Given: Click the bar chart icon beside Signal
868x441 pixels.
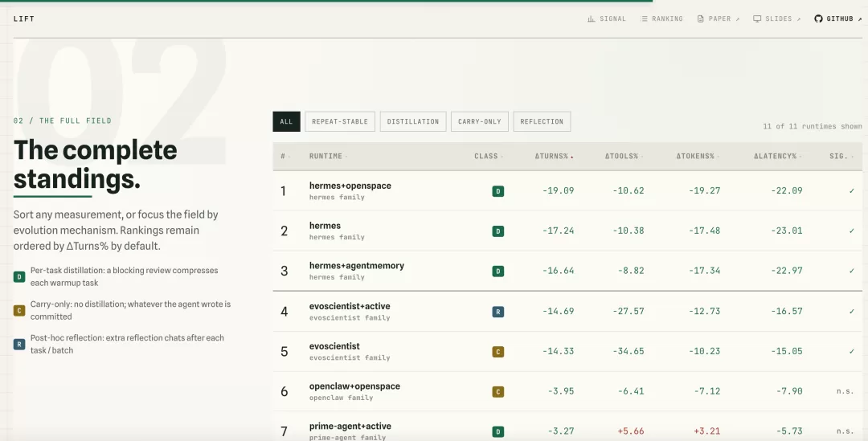Looking at the screenshot, I should coord(592,18).
